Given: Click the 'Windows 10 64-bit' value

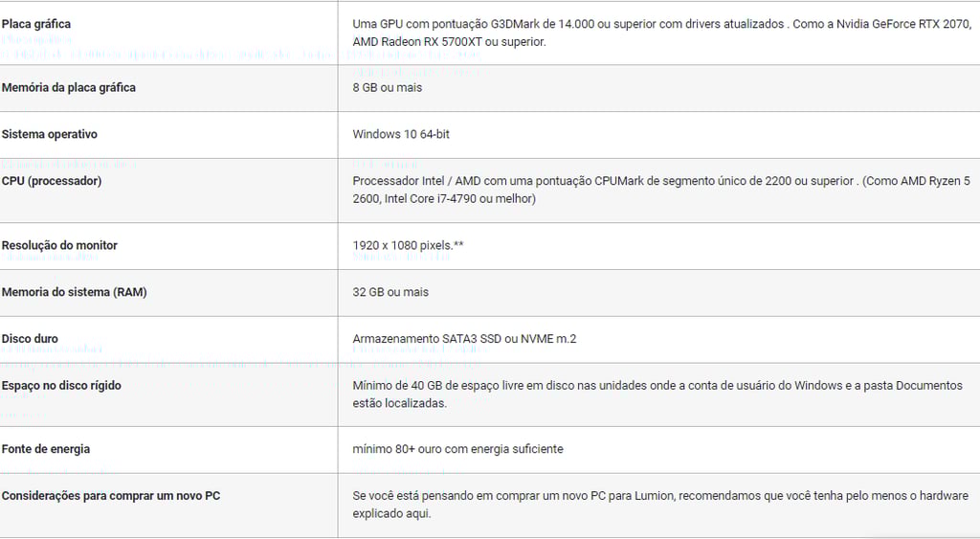Looking at the screenshot, I should pyautogui.click(x=401, y=134).
